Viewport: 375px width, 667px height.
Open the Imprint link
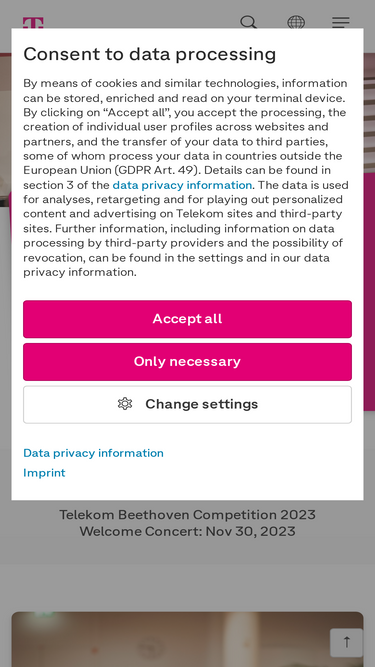click(x=44, y=473)
